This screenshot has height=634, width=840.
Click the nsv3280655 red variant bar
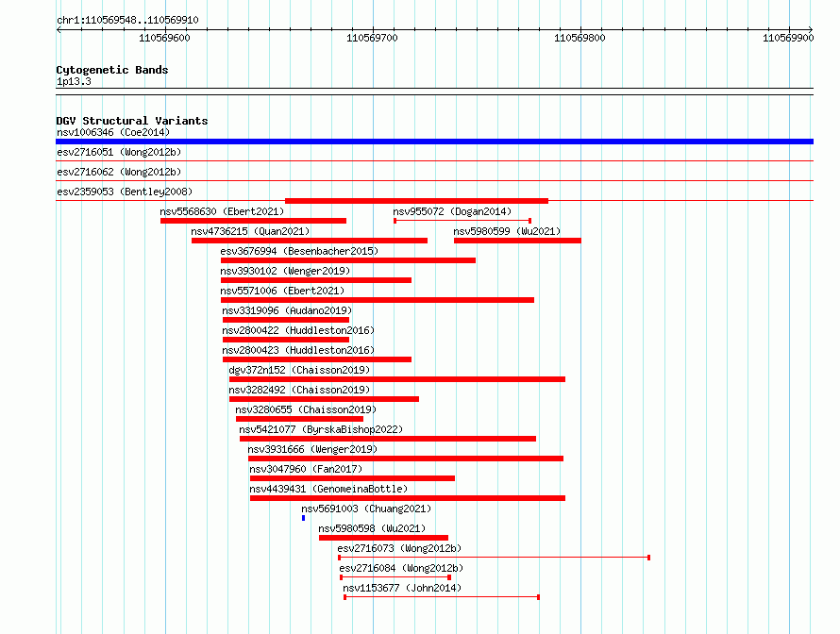click(x=299, y=419)
